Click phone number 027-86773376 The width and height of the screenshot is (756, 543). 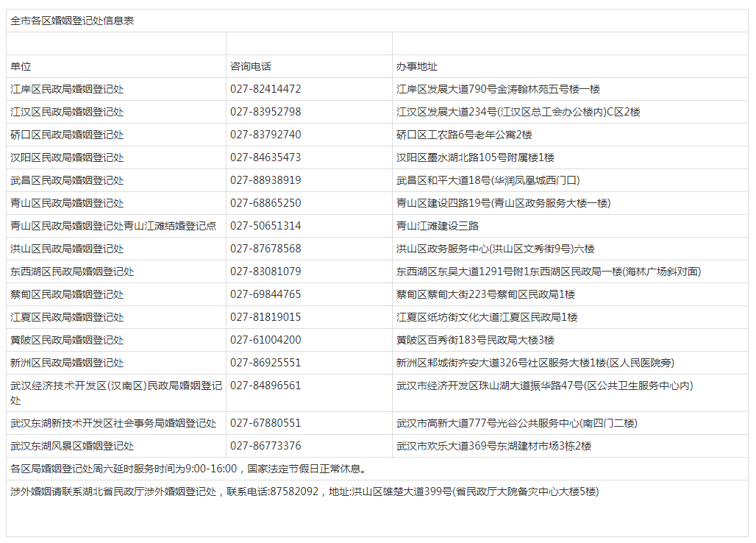(265, 446)
